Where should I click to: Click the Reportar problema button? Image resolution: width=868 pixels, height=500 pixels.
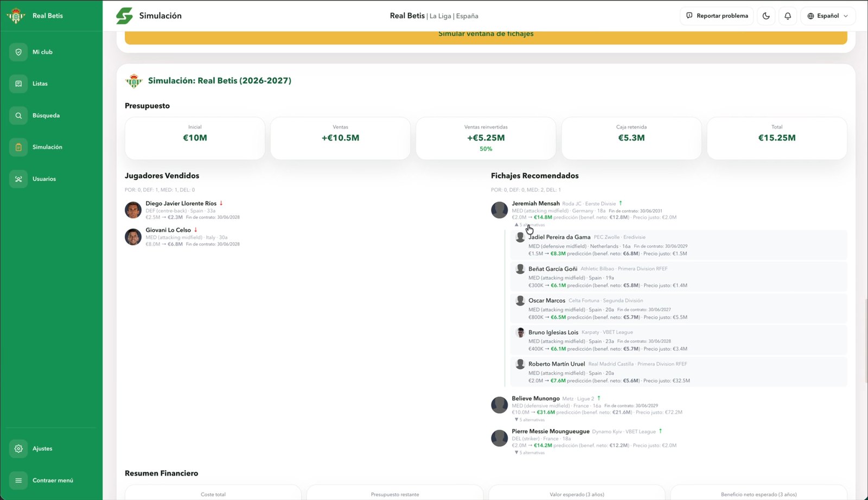tap(717, 16)
